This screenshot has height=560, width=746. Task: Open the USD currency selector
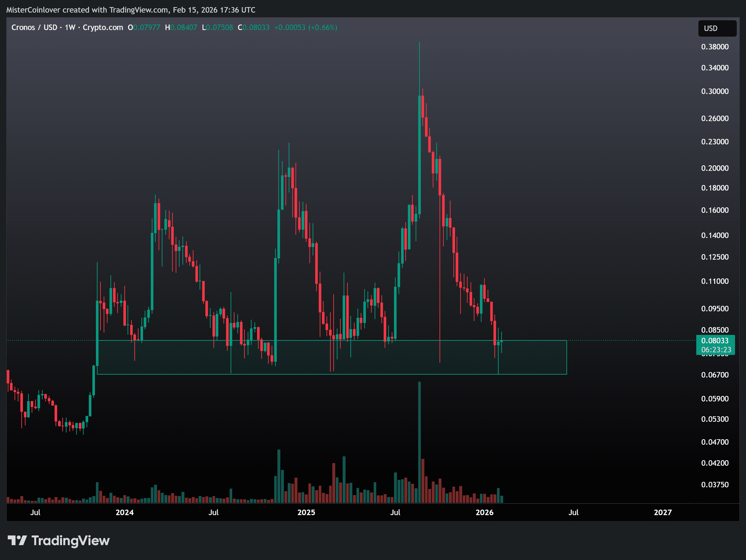717,28
